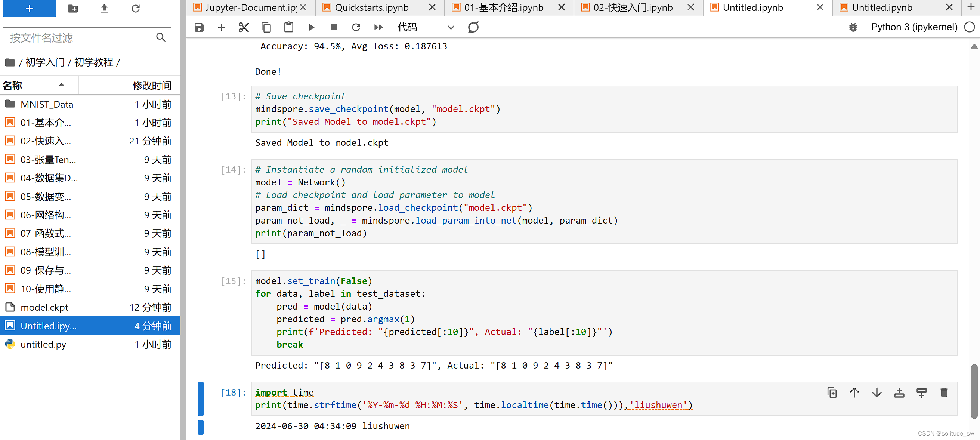Click the notebook vertical scrollbar thumb

tap(974, 391)
